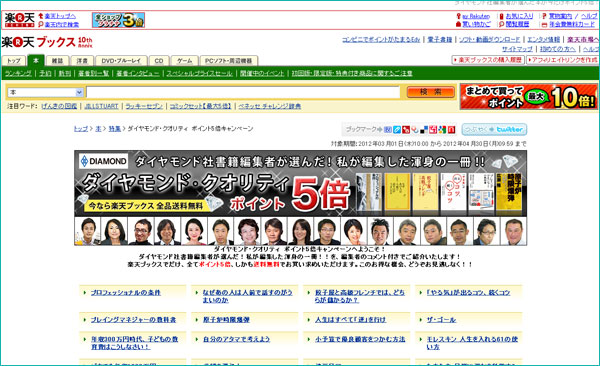The width and height of the screenshot is (600, 366).
Task: Click into the main search text field
Action: 243,92
